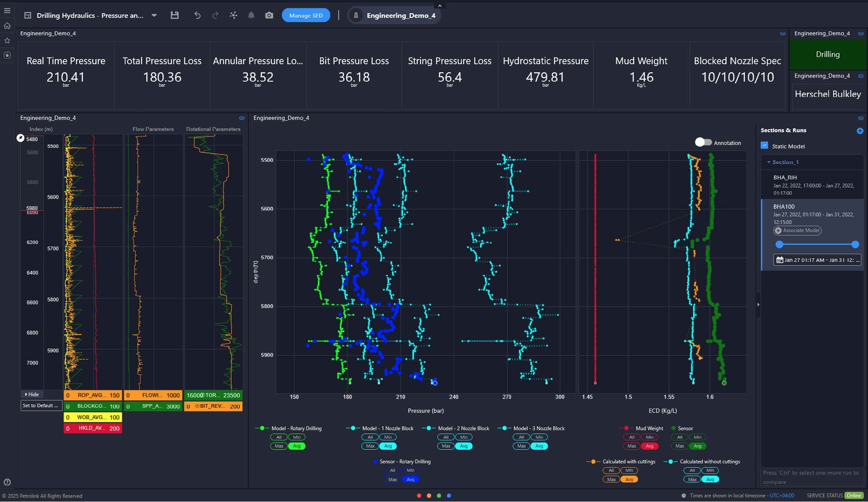Click the Associate Model button

click(x=797, y=230)
